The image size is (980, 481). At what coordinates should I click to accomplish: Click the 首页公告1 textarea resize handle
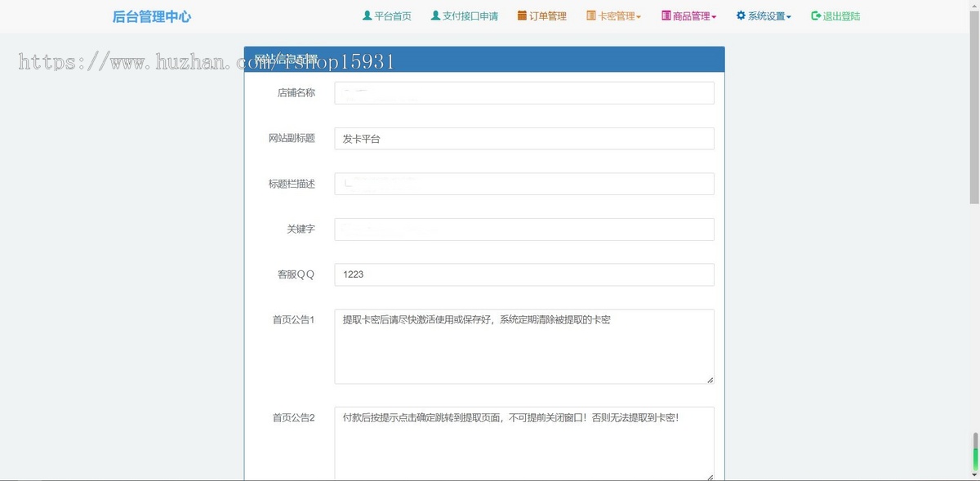(x=710, y=380)
